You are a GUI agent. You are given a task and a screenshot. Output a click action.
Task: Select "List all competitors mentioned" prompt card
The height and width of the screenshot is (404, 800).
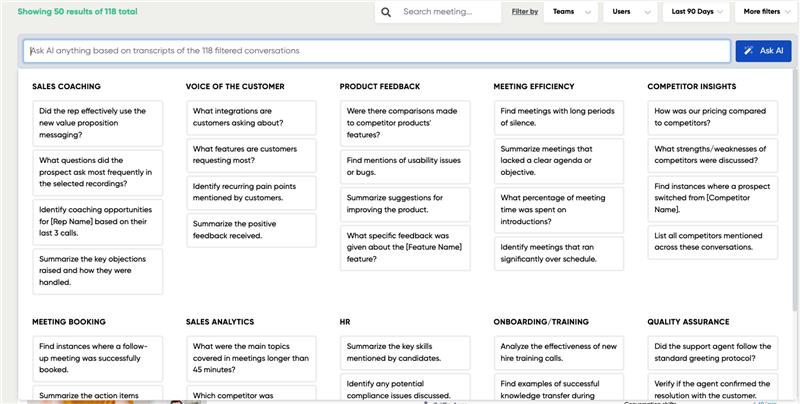pos(713,241)
